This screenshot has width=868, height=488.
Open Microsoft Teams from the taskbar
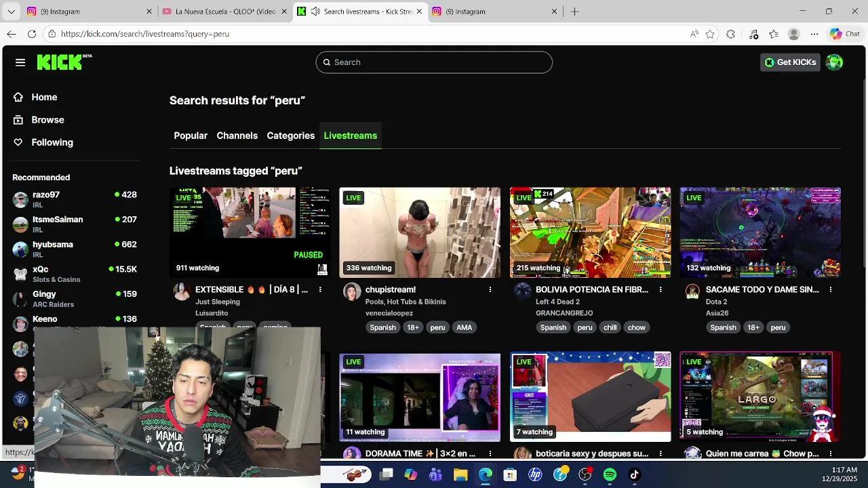[435, 474]
